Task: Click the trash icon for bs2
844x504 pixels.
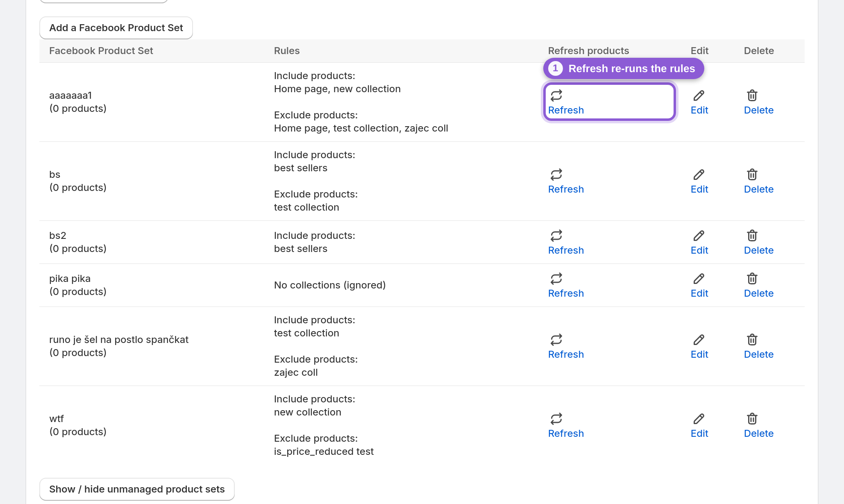Action: point(752,236)
